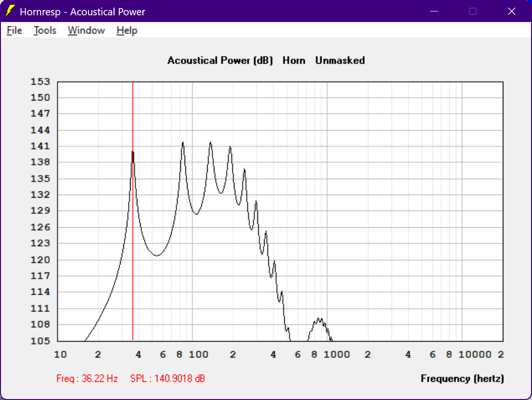Screen dimensions: 532x400
Task: Click the 105 dB y-axis label
Action: coord(40,341)
